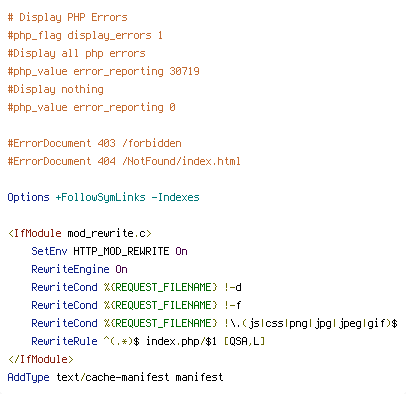Click the "#ErrorDocument 404 /NotFound/index.html" line
The height and width of the screenshot is (394, 406).
tap(124, 161)
